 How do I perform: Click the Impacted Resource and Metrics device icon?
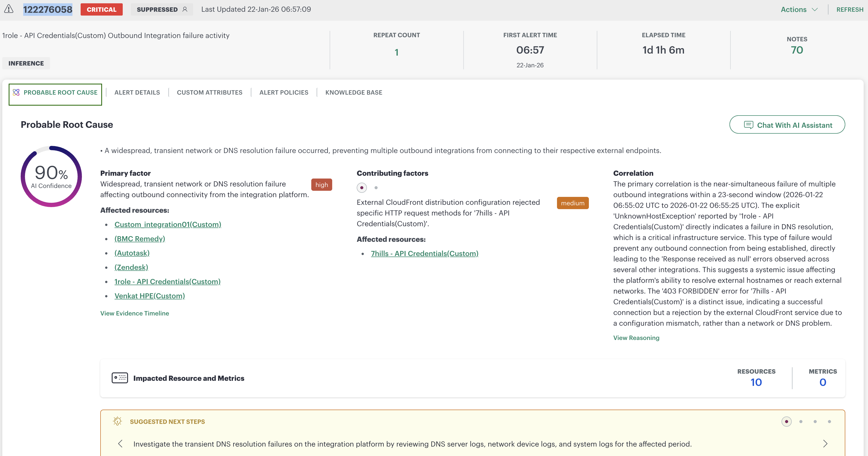pyautogui.click(x=120, y=378)
